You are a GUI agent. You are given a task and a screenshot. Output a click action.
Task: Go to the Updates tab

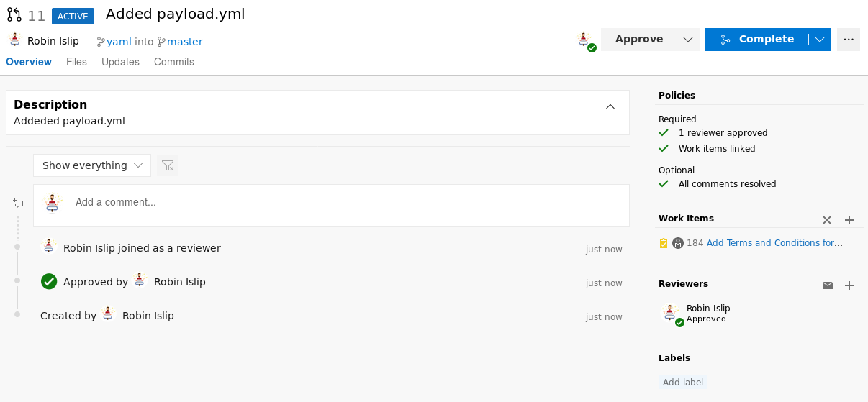[120, 62]
